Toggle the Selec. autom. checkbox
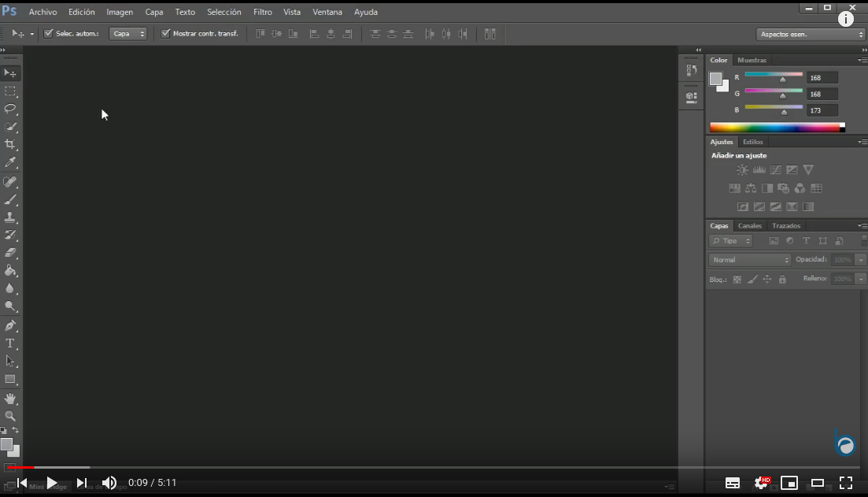The width and height of the screenshot is (868, 497). click(x=48, y=33)
